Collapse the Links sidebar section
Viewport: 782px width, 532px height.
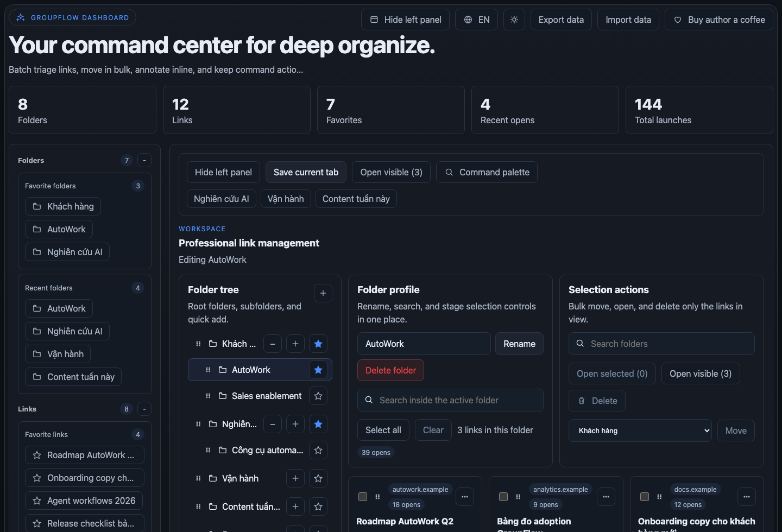coord(144,409)
